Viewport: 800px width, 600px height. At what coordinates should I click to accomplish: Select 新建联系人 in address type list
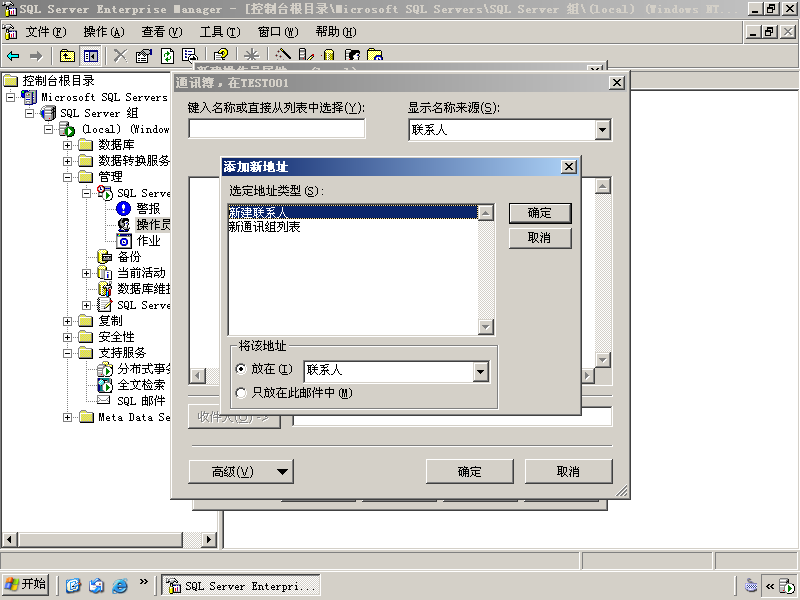pos(353,212)
